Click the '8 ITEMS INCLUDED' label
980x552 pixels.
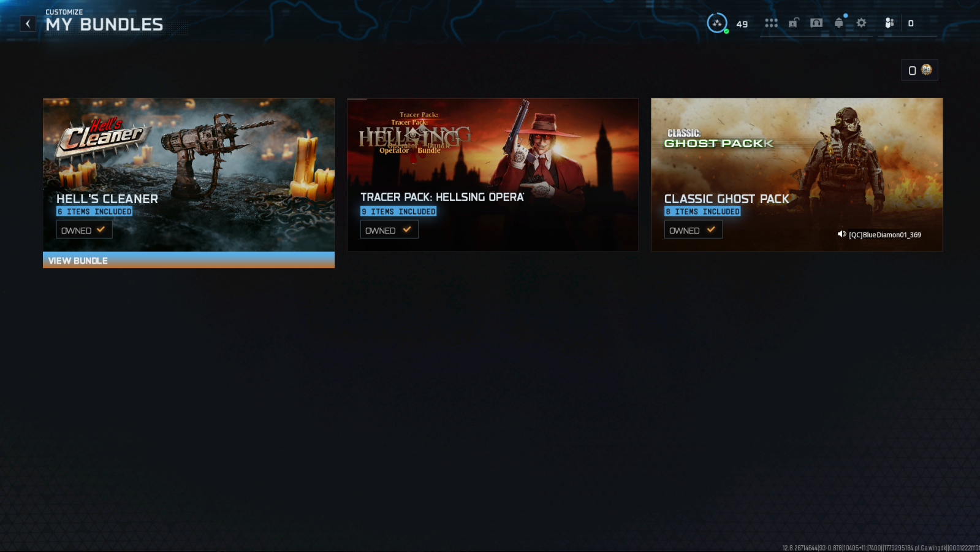point(702,212)
